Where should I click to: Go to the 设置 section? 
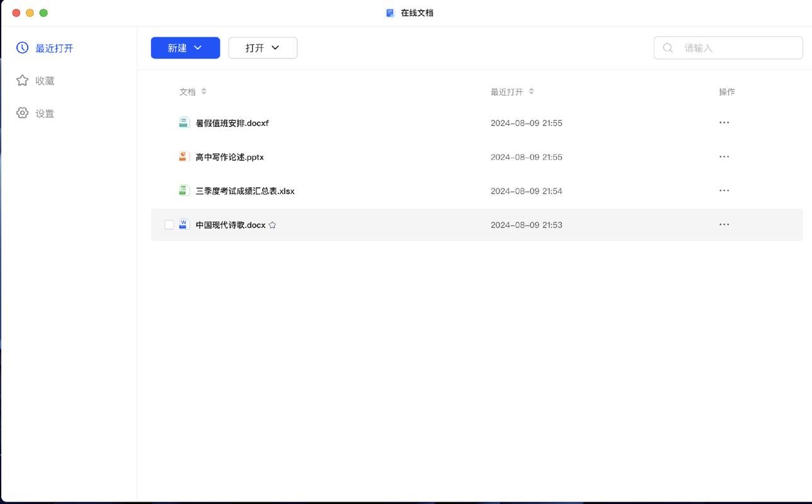click(45, 113)
